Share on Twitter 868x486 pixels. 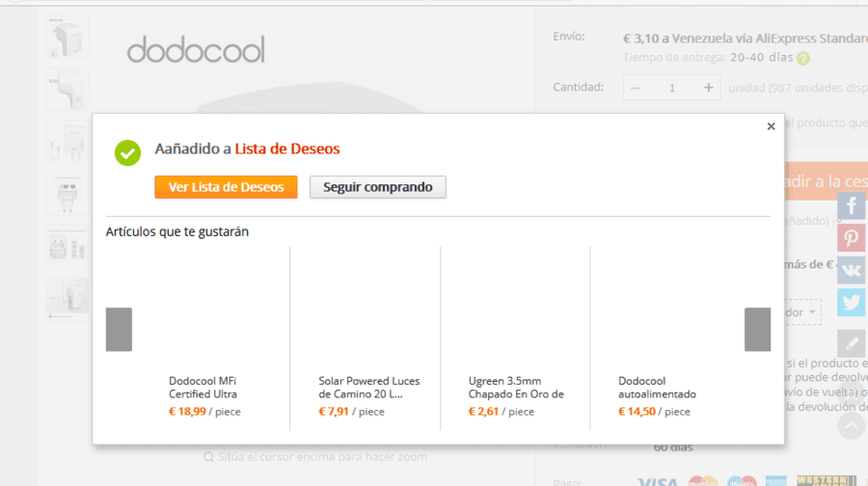(x=851, y=302)
